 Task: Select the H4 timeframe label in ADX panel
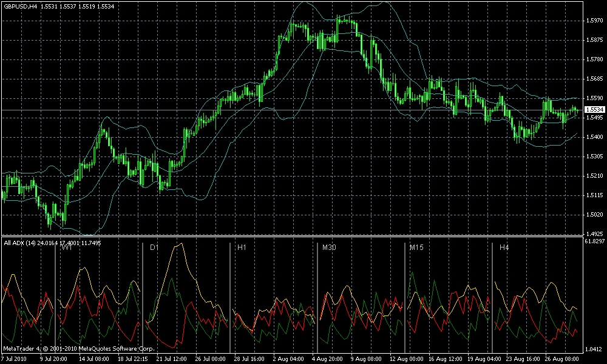(504, 247)
